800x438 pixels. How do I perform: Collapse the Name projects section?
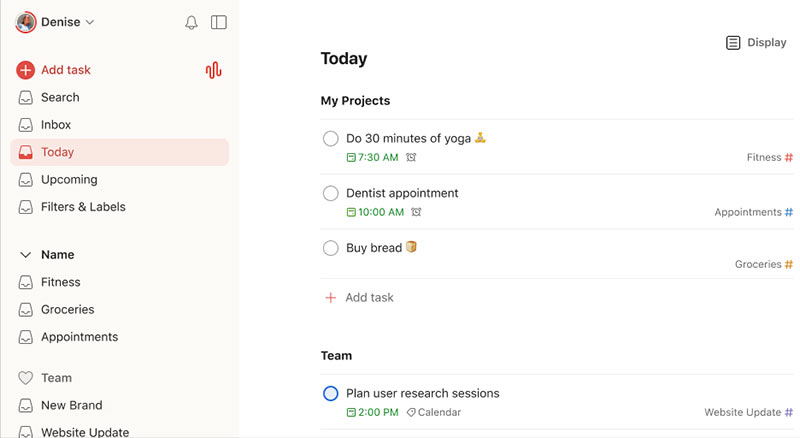(x=26, y=255)
